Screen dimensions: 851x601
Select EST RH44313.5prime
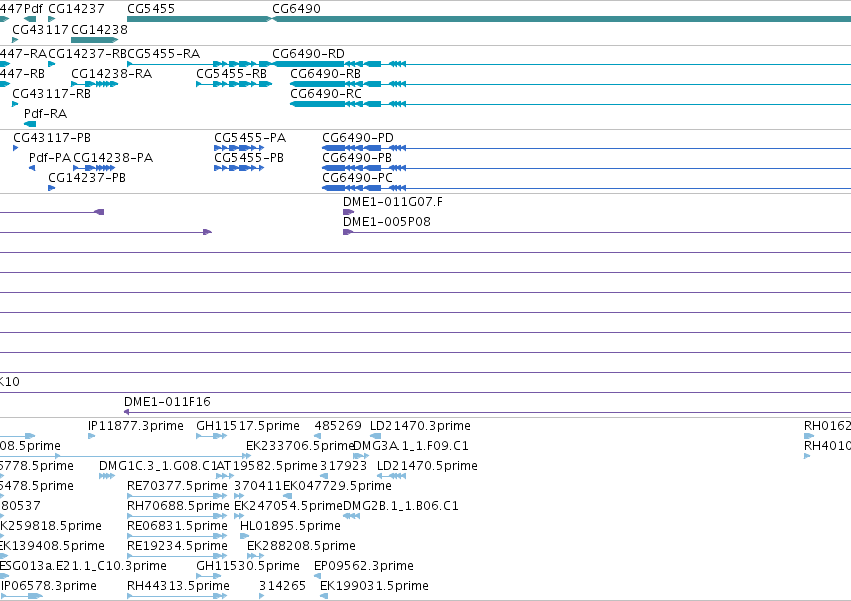tap(179, 587)
